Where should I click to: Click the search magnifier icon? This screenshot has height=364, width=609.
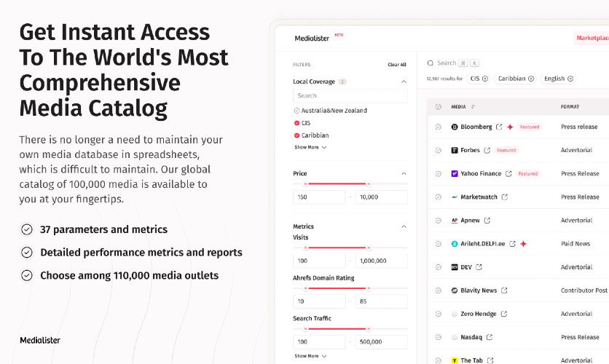pyautogui.click(x=431, y=63)
